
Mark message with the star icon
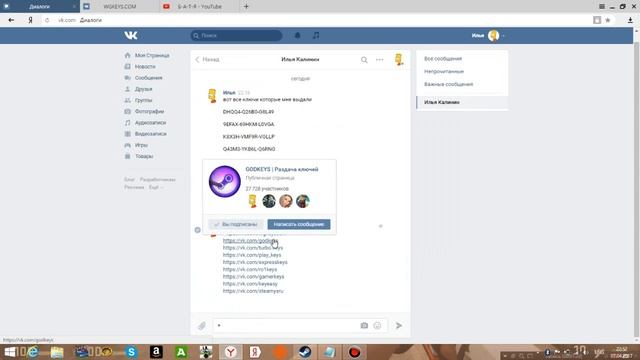(x=380, y=226)
